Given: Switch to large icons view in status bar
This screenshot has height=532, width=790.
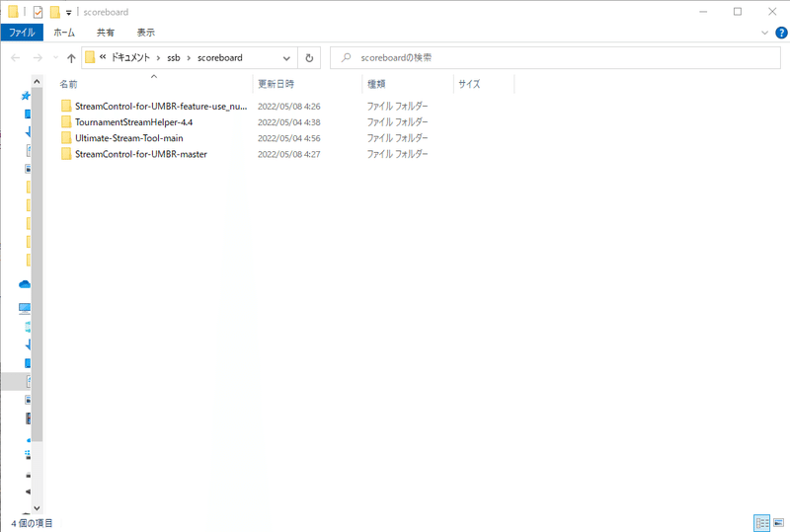Looking at the screenshot, I should pyautogui.click(x=779, y=523).
